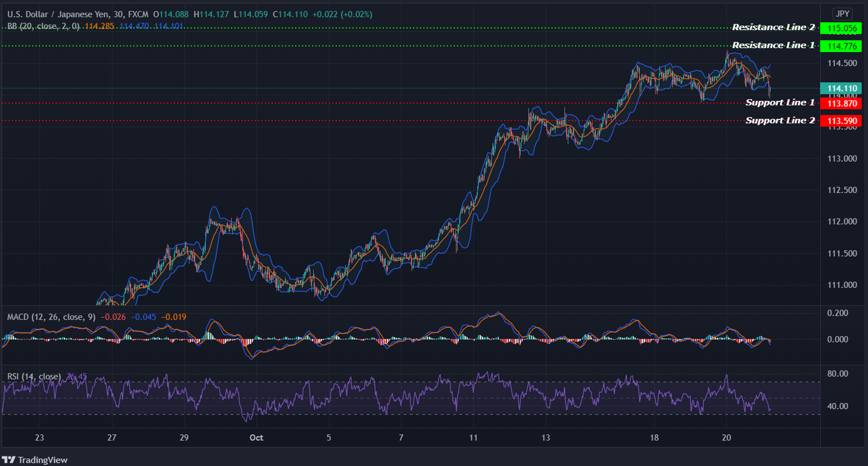Click the 112.000 price axis label
This screenshot has width=868, height=466.
click(x=842, y=222)
